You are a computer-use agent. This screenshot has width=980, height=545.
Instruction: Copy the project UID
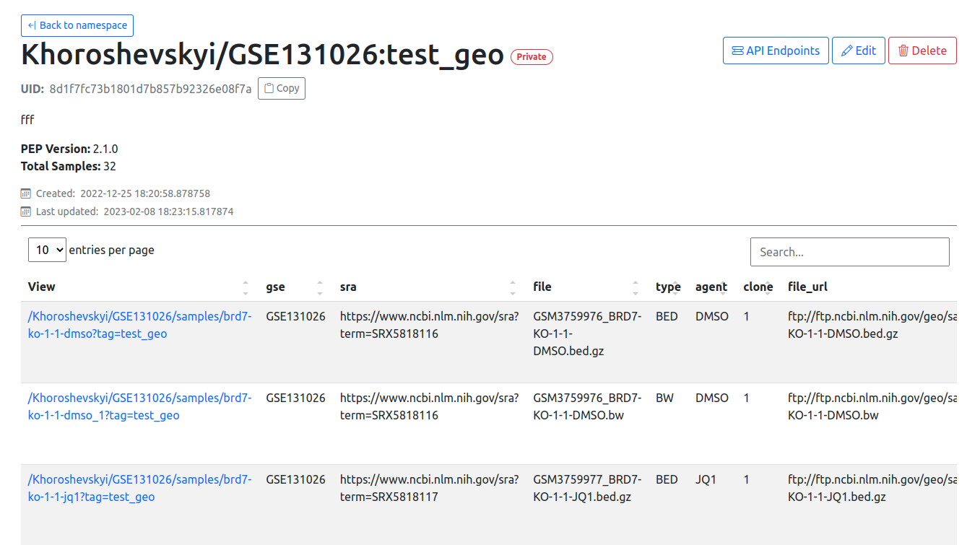coord(282,88)
